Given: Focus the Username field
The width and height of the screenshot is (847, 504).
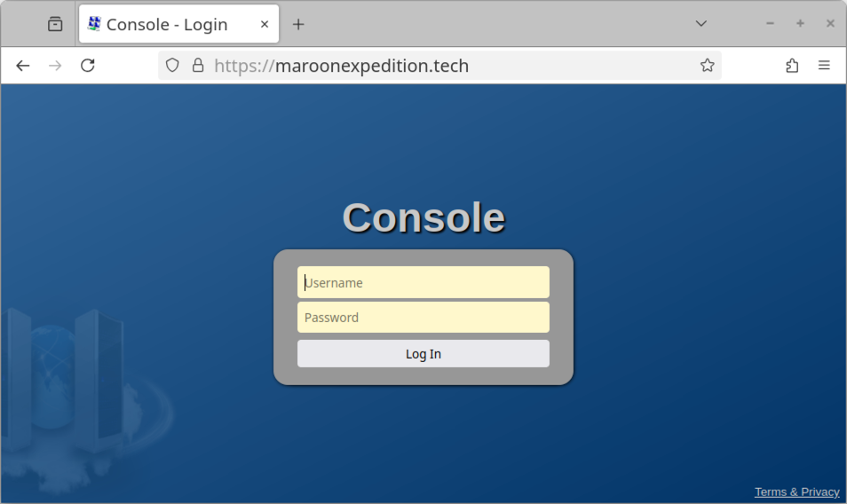Looking at the screenshot, I should [x=423, y=282].
